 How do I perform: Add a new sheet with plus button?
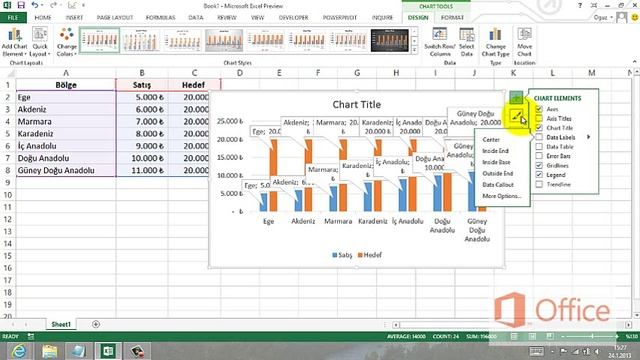pyautogui.click(x=96, y=324)
